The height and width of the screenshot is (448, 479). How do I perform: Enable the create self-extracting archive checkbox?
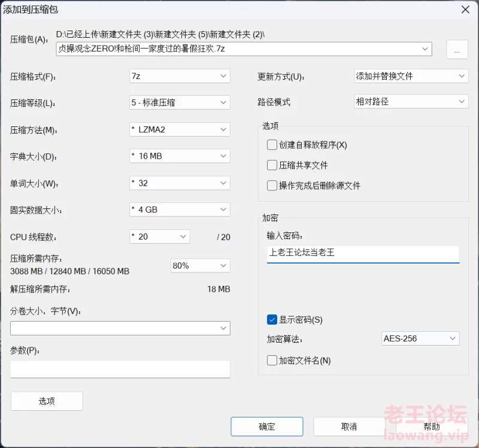click(x=272, y=145)
